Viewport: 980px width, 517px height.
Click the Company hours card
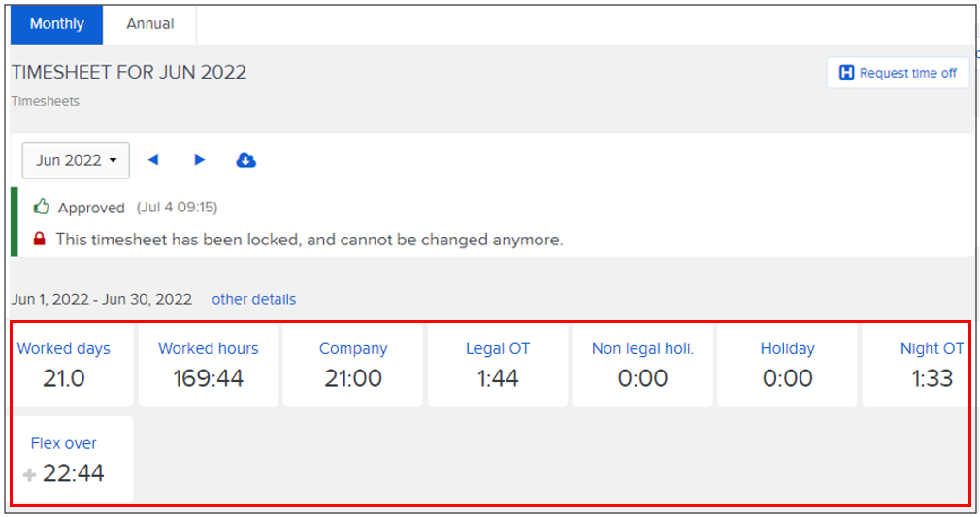click(353, 365)
